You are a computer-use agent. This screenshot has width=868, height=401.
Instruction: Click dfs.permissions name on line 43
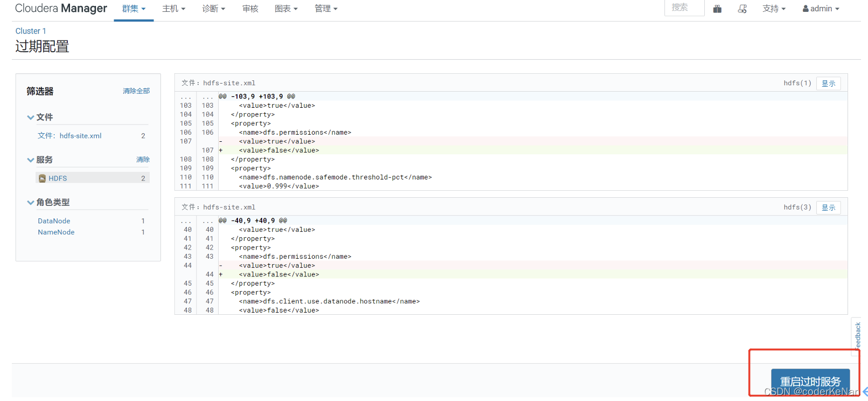pos(295,257)
